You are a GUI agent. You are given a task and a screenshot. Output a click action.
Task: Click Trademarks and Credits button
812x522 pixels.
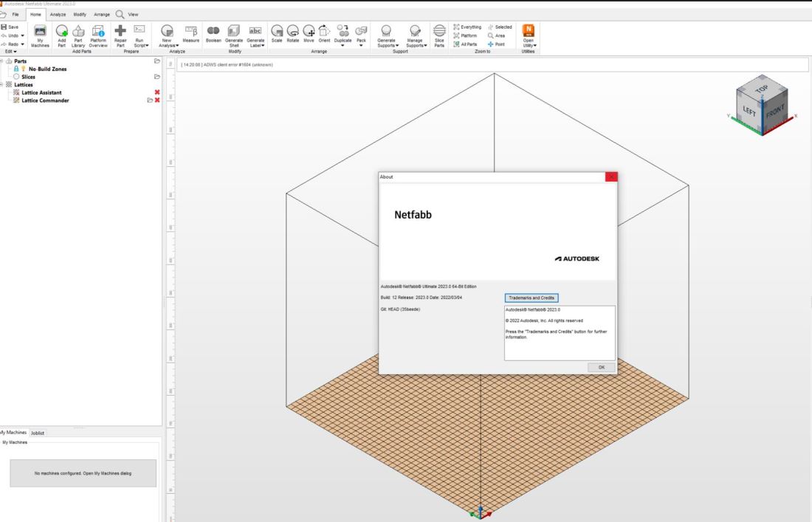click(531, 298)
